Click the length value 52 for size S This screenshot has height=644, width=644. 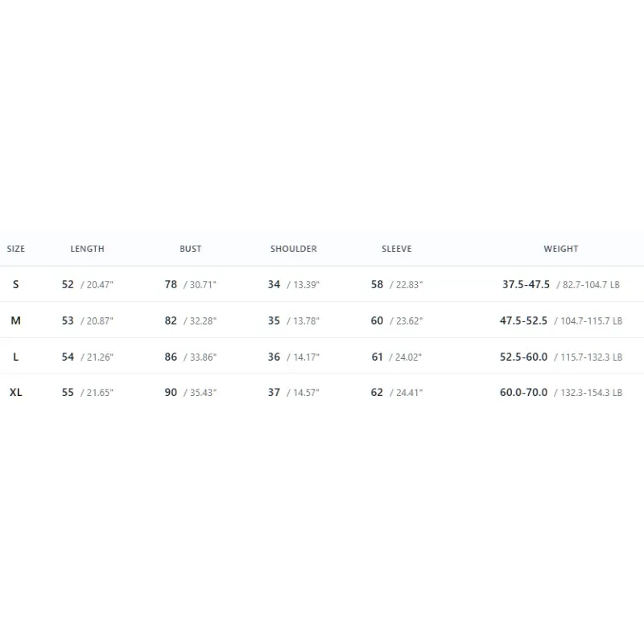click(x=68, y=284)
